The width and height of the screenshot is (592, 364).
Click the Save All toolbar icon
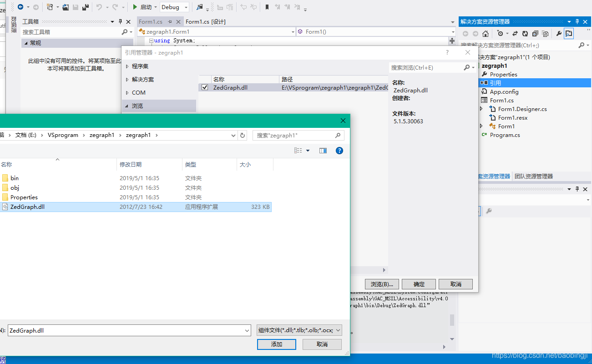(85, 7)
